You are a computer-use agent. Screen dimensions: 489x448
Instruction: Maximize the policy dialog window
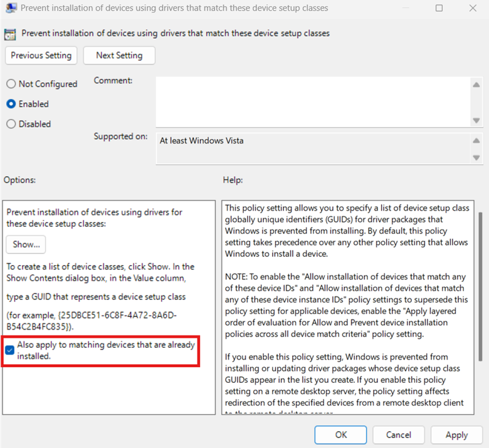[x=439, y=8]
